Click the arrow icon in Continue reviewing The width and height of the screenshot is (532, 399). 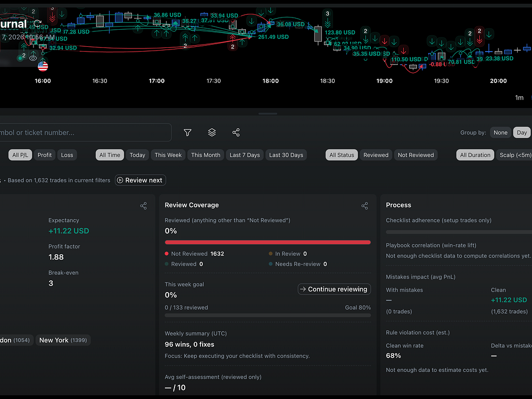click(303, 289)
